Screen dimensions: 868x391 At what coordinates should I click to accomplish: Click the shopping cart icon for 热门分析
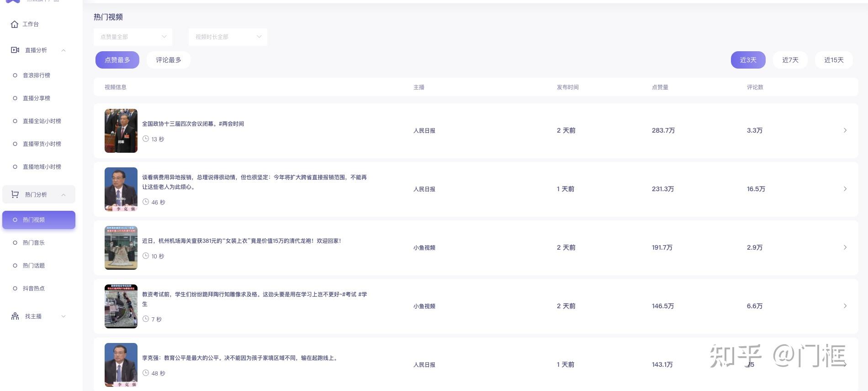[x=15, y=194]
